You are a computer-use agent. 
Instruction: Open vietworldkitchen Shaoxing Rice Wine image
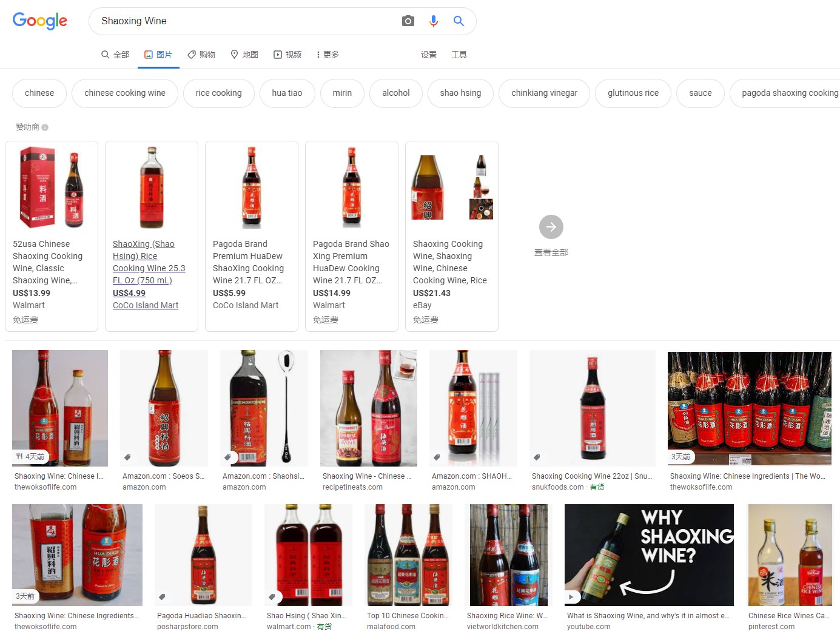coord(509,555)
